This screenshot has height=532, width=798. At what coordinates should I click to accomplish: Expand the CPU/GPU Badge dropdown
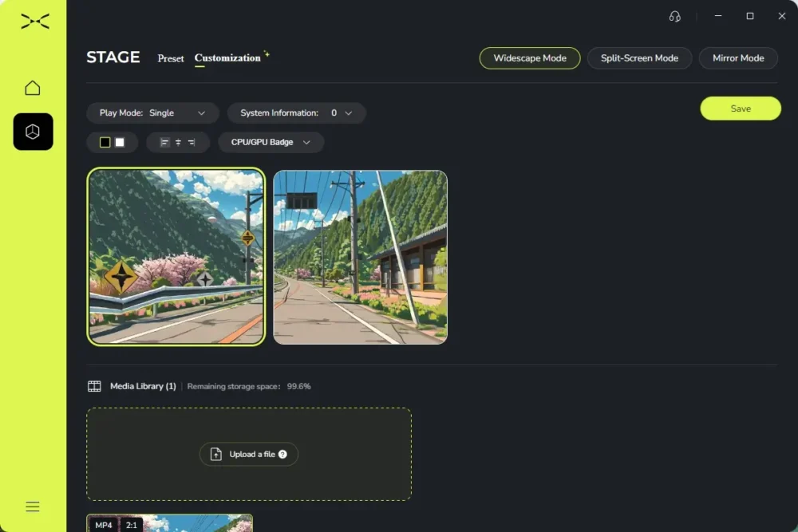(271, 143)
